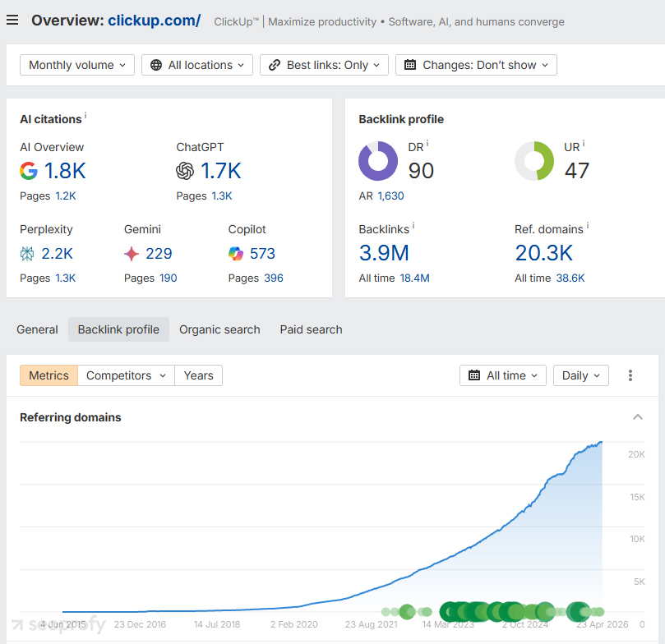Click the 10K y-axis label
The height and width of the screenshot is (644, 665).
[x=637, y=539]
